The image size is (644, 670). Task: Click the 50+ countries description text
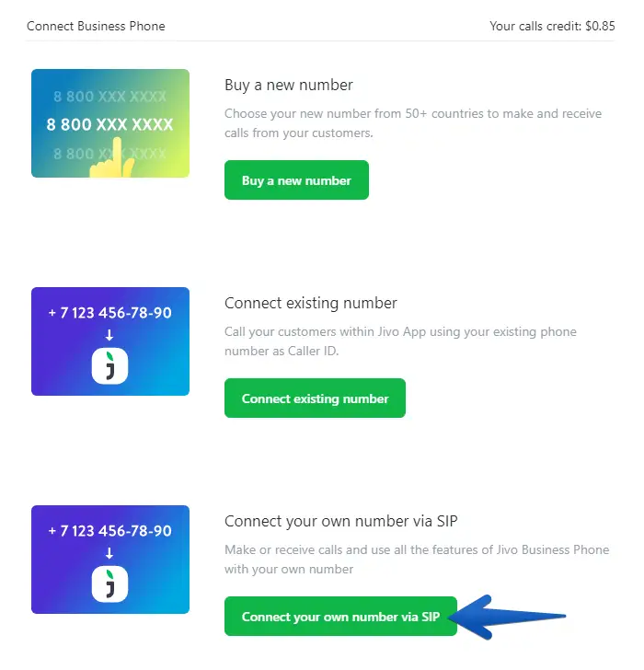412,122
